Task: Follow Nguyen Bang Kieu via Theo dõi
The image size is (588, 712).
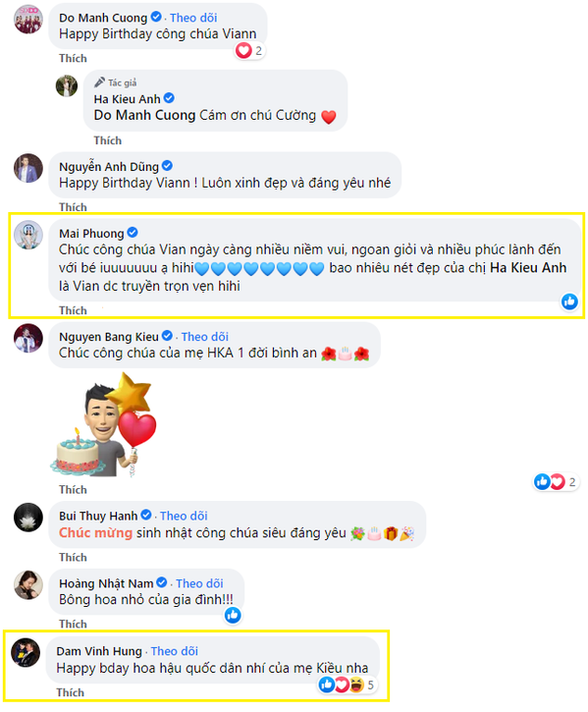Action: click(x=205, y=337)
